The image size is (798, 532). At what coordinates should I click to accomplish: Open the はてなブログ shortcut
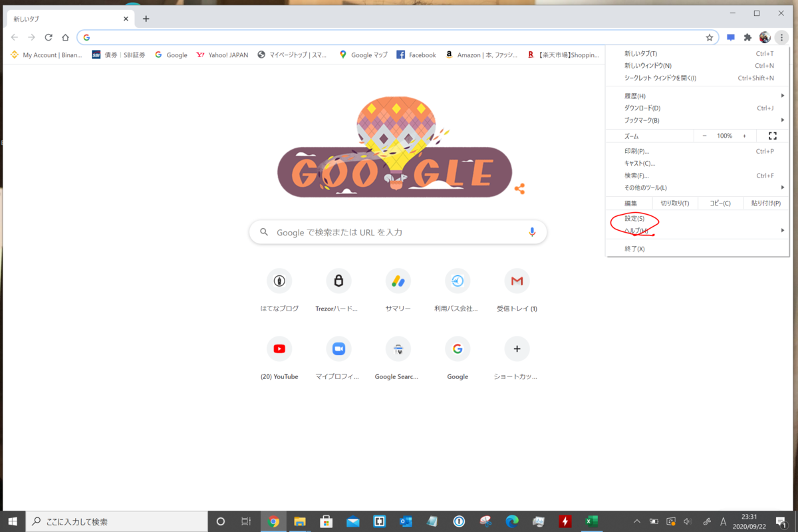[x=279, y=290]
